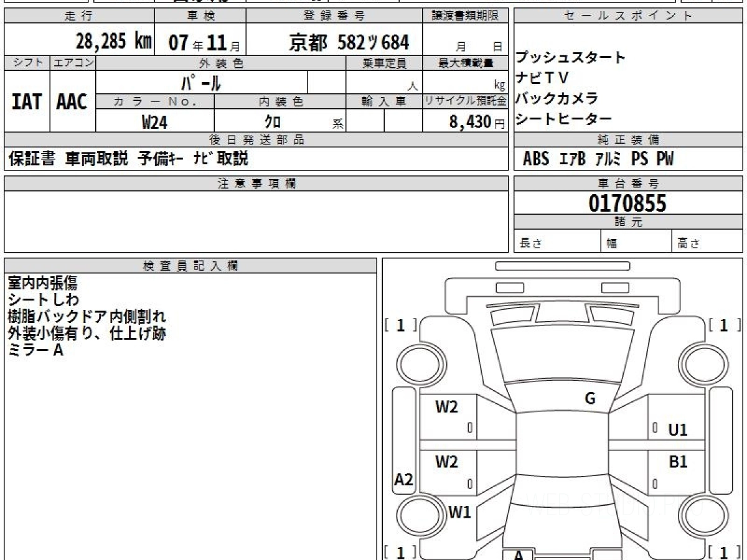Viewport: 747px width, 560px height.
Task: Click the 長さ dimension label
Action: click(531, 244)
